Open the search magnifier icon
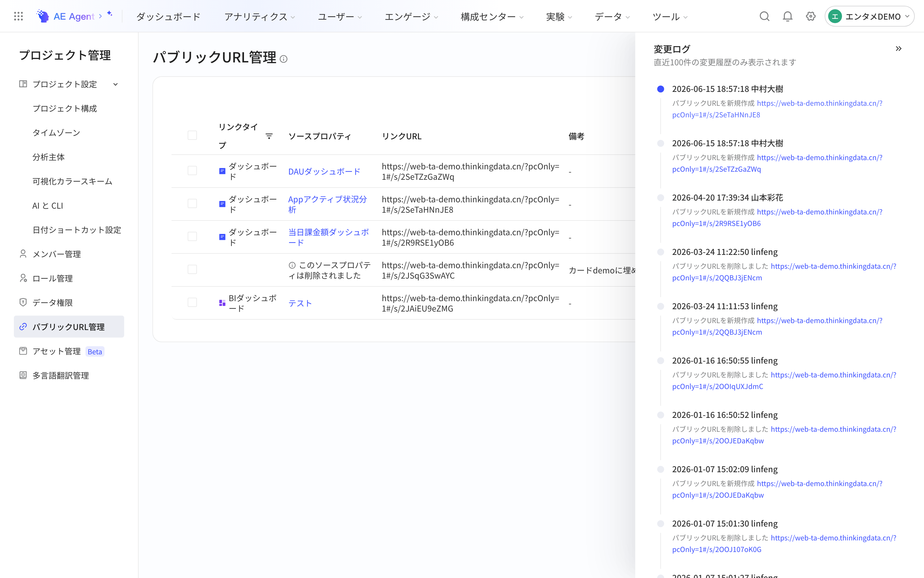This screenshot has height=578, width=924. [764, 16]
